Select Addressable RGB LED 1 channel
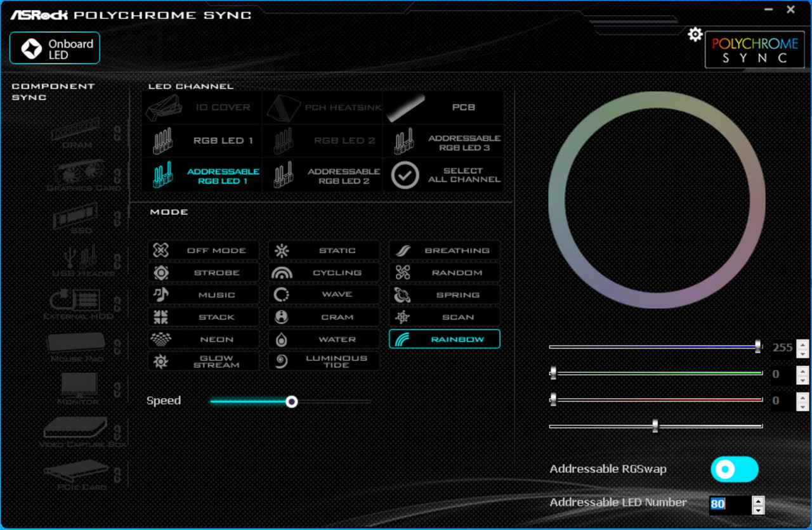 202,176
